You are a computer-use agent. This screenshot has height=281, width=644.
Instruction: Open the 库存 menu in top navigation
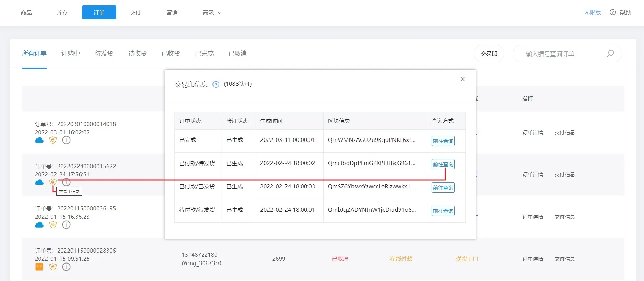point(62,13)
